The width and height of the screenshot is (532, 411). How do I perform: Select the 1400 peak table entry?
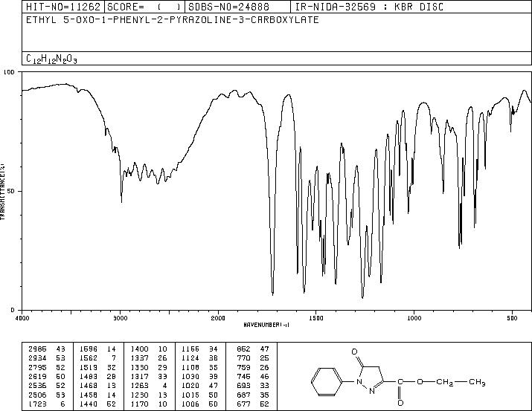tap(149, 349)
